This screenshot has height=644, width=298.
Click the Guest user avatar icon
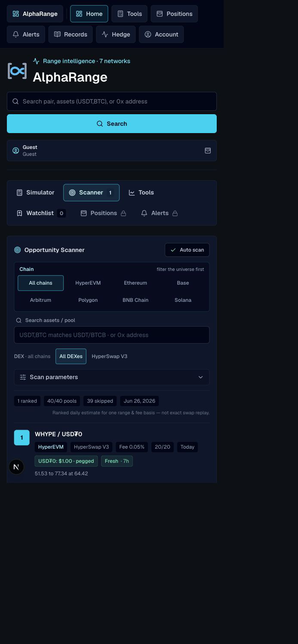[x=16, y=151]
